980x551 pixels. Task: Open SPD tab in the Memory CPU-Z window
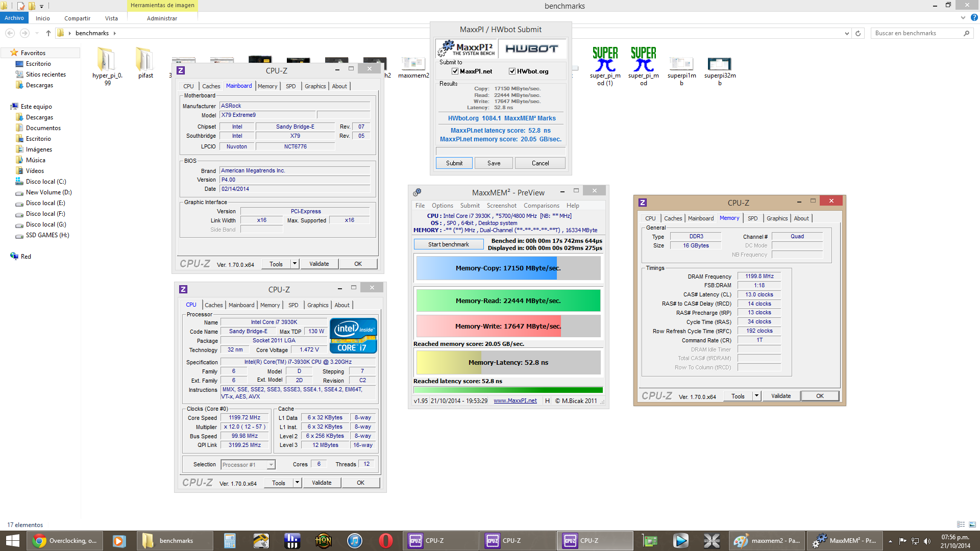tap(752, 218)
